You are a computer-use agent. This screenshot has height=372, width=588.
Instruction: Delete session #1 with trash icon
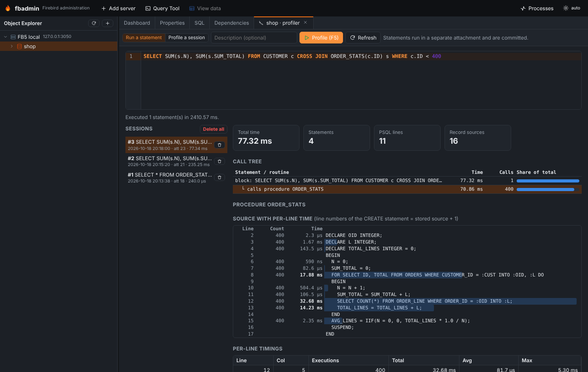coord(220,177)
